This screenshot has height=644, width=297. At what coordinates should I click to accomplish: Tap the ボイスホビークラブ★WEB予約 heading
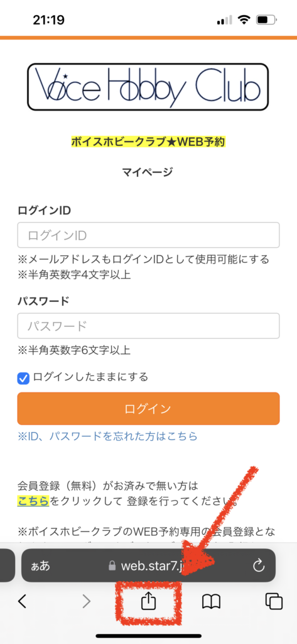point(148,142)
